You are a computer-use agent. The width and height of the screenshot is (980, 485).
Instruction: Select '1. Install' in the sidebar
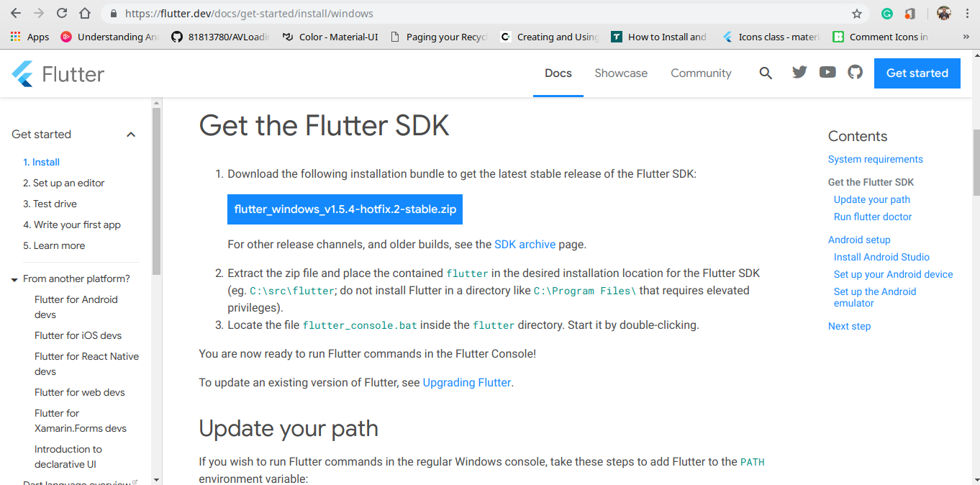pyautogui.click(x=41, y=162)
